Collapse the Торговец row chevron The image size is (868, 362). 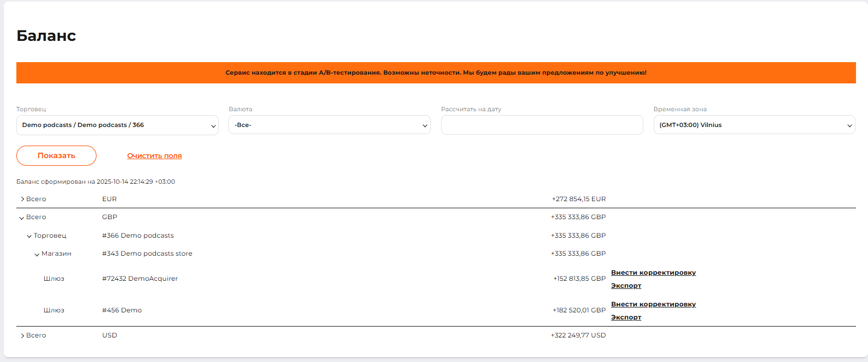point(29,236)
